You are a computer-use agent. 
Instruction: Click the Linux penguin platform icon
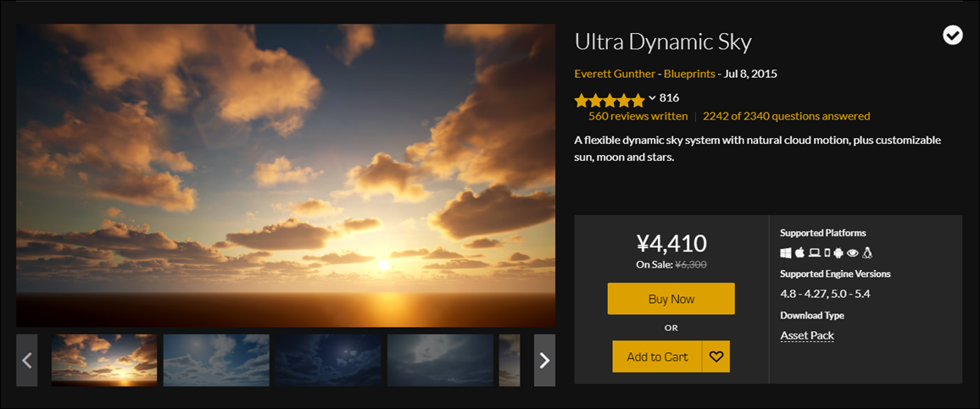tap(867, 253)
